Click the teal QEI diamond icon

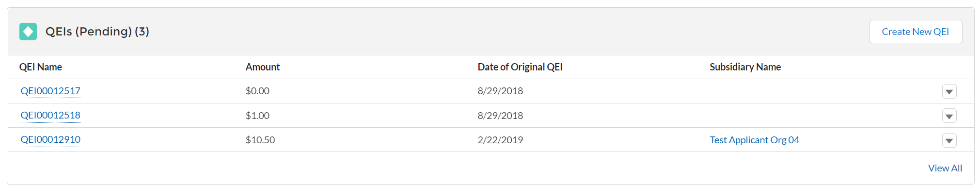[28, 32]
